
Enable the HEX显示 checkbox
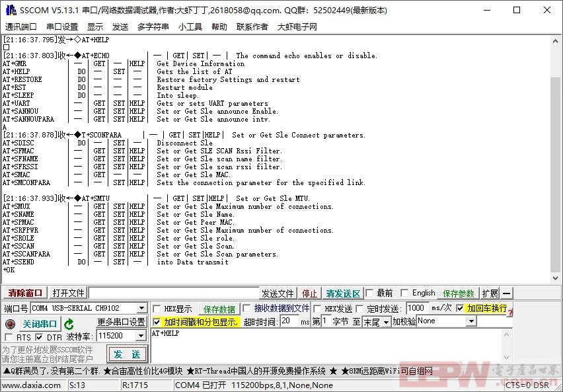tap(157, 309)
